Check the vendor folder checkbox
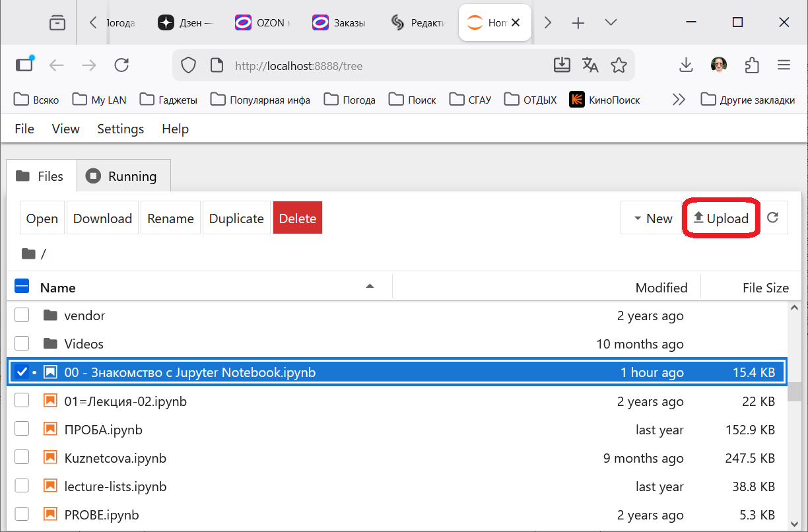 [x=22, y=316]
